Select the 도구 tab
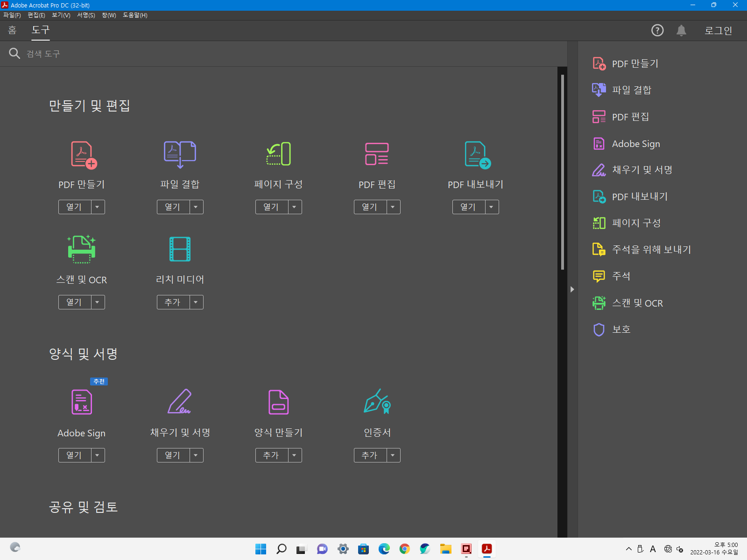 (41, 30)
